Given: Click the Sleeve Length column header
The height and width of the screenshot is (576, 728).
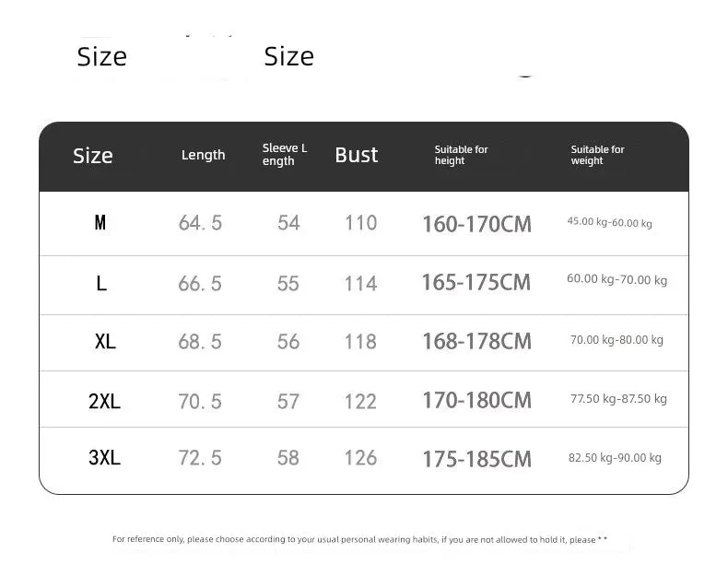Looking at the screenshot, I should [285, 155].
